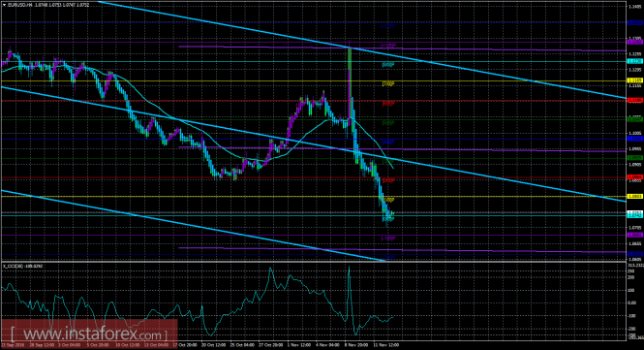Click the CCI spike peak near 8 Nov
Viewport: 644px width, 350px height.
pos(349,268)
